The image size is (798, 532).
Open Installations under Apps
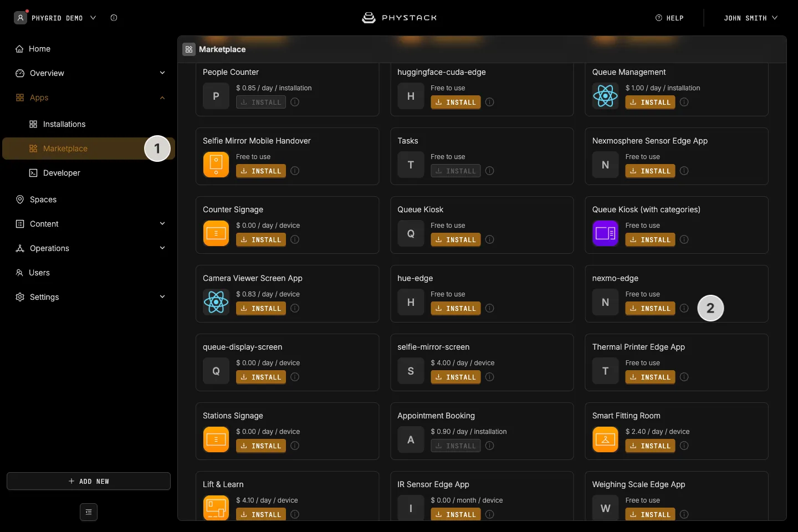89,124
